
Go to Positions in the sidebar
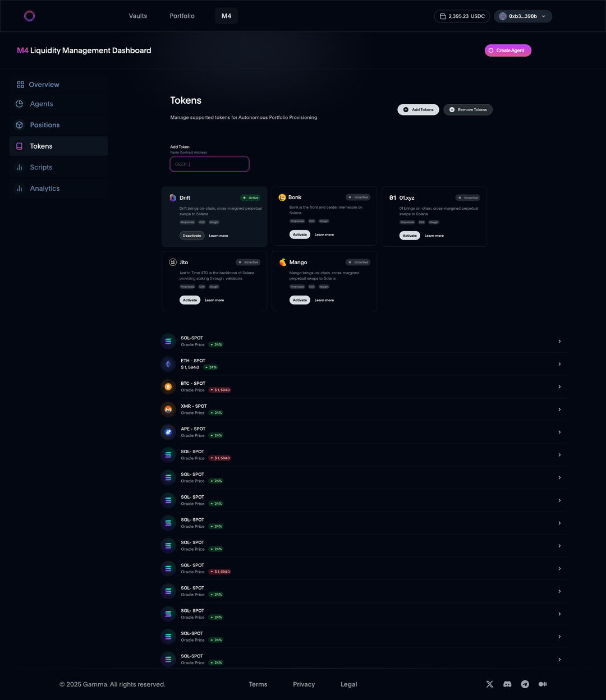point(58,125)
